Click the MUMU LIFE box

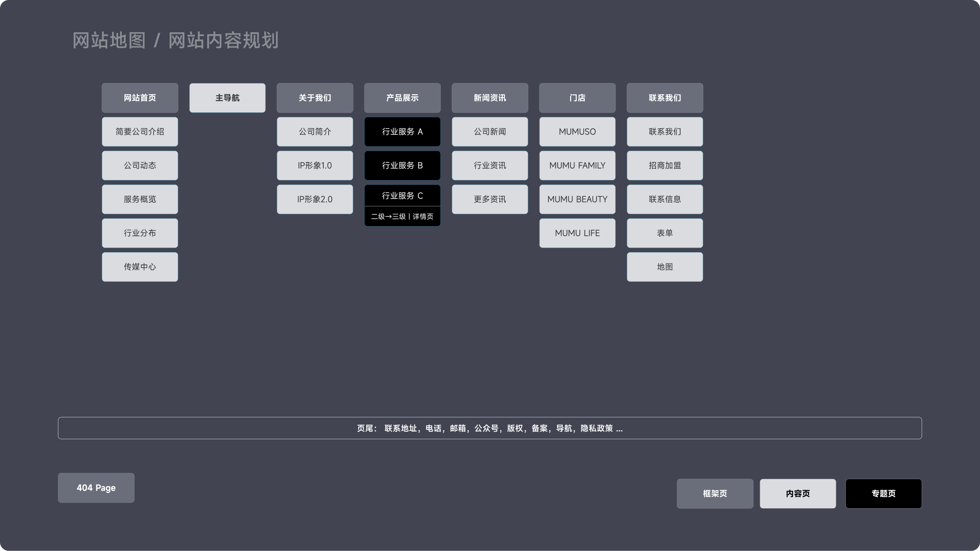pyautogui.click(x=577, y=233)
